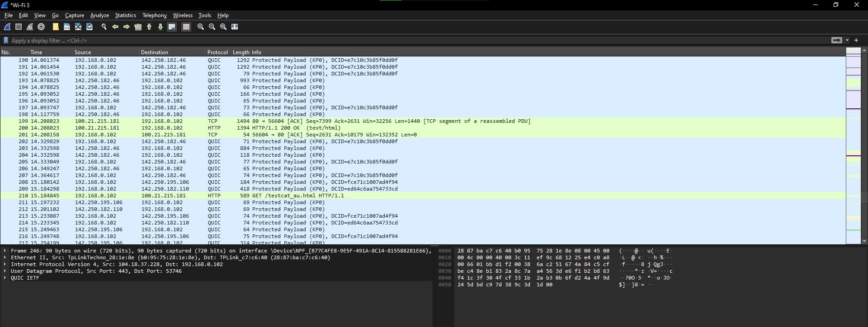Click the packet list minimap
Screen dimensions: 868x327
(x=854, y=145)
